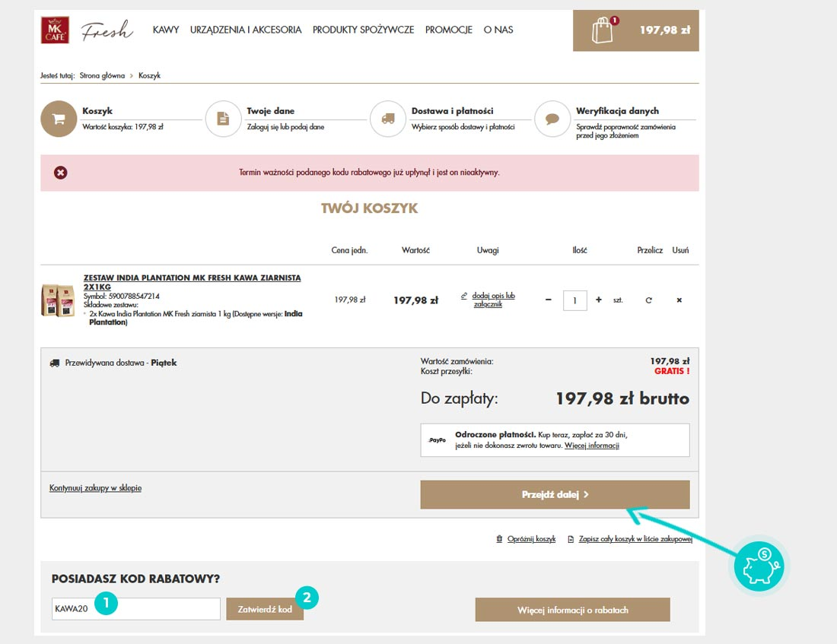Viewport: 837px width, 644px height.
Task: Click the recalculate refresh icon
Action: (x=649, y=300)
